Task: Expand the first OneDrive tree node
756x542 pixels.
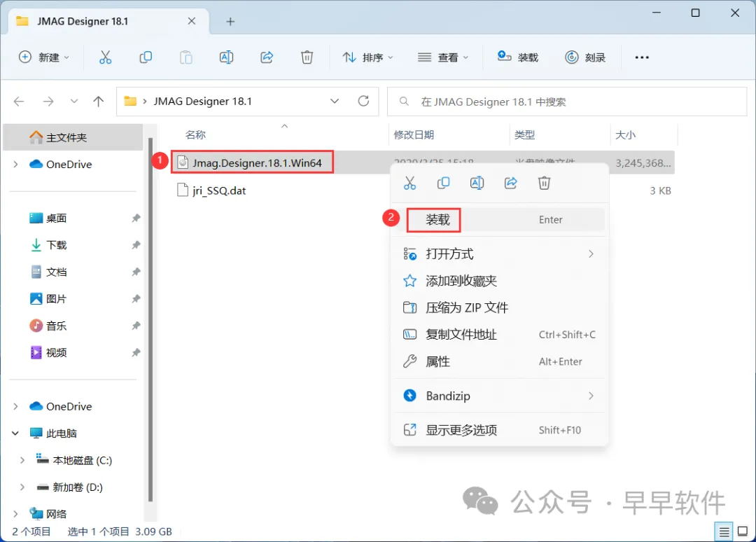Action: click(x=15, y=165)
